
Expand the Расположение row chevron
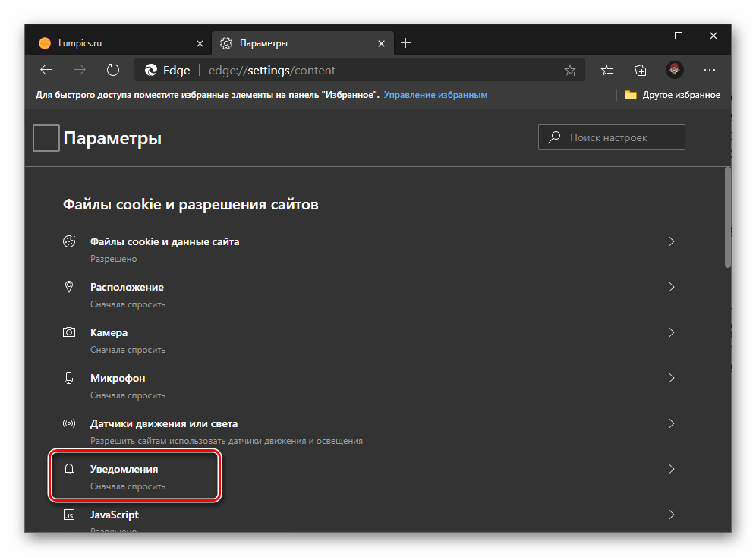[x=671, y=287]
